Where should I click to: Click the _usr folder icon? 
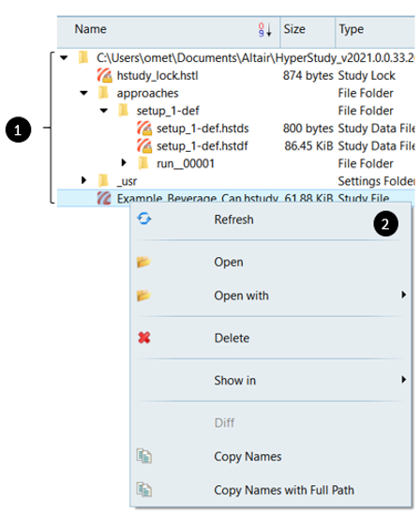103,181
